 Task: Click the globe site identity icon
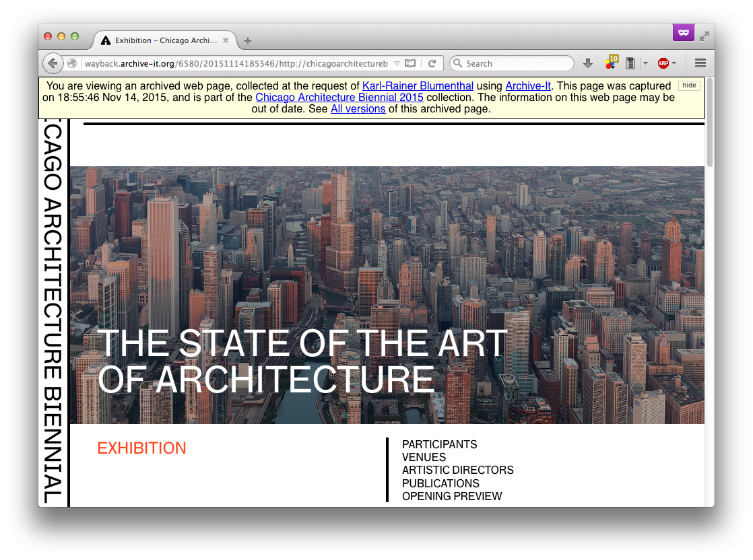pos(72,63)
